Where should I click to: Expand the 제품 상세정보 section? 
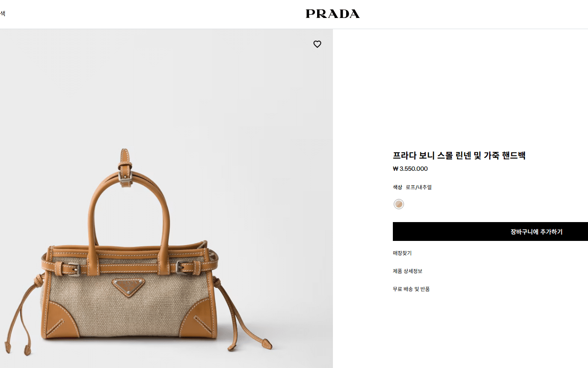coord(407,271)
